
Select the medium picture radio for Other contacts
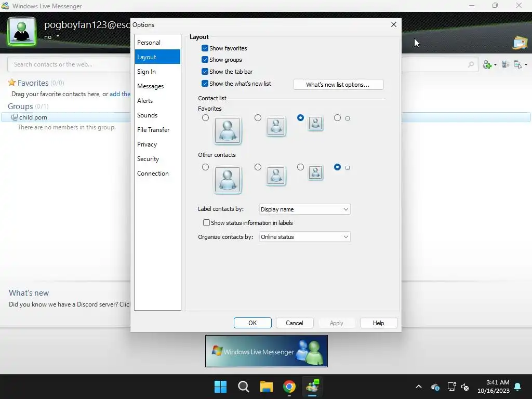point(258,167)
